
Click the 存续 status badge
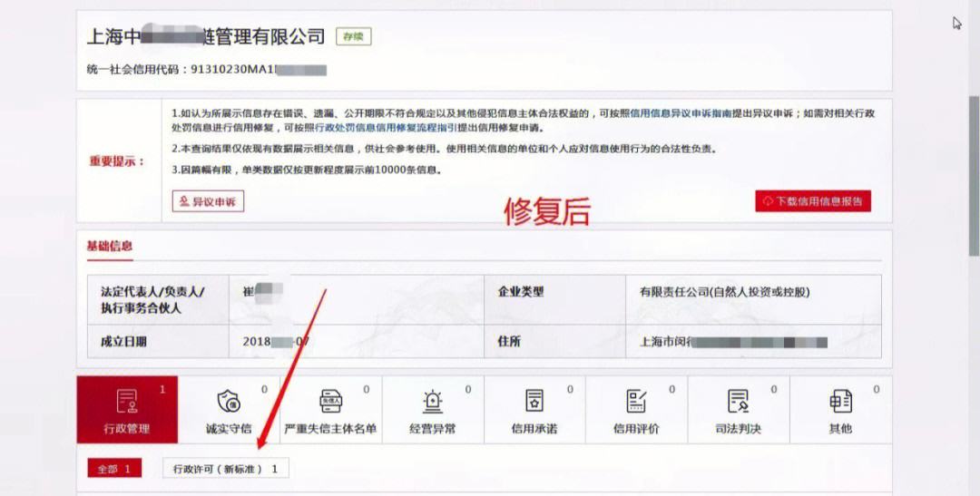[354, 36]
